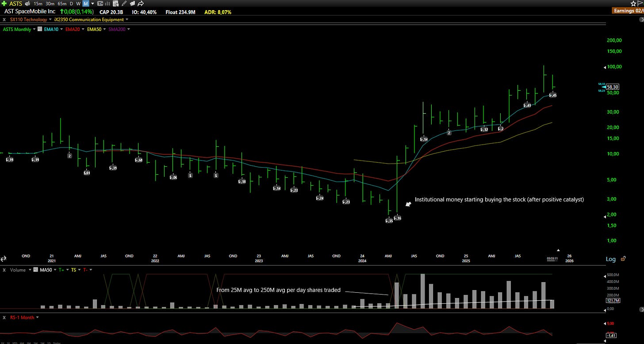Open the SMA200 indicator dropdown
Viewport: 644px width, 344px height.
tap(128, 29)
